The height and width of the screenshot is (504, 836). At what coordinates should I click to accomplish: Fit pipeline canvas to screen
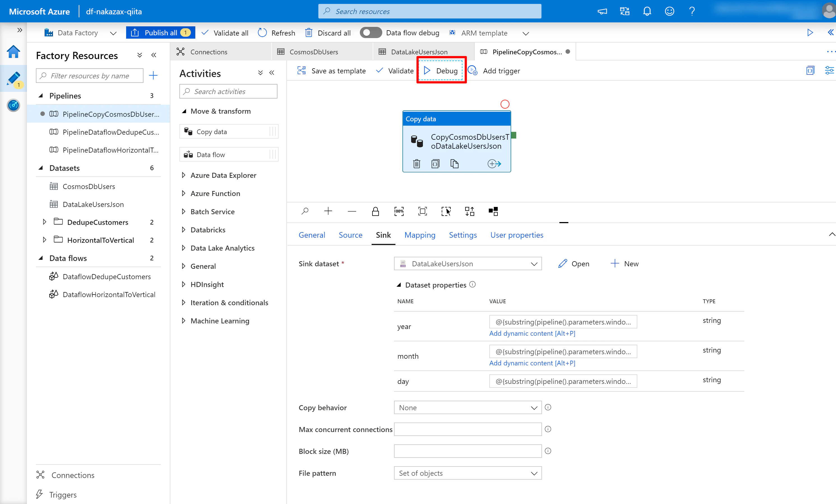pos(422,211)
